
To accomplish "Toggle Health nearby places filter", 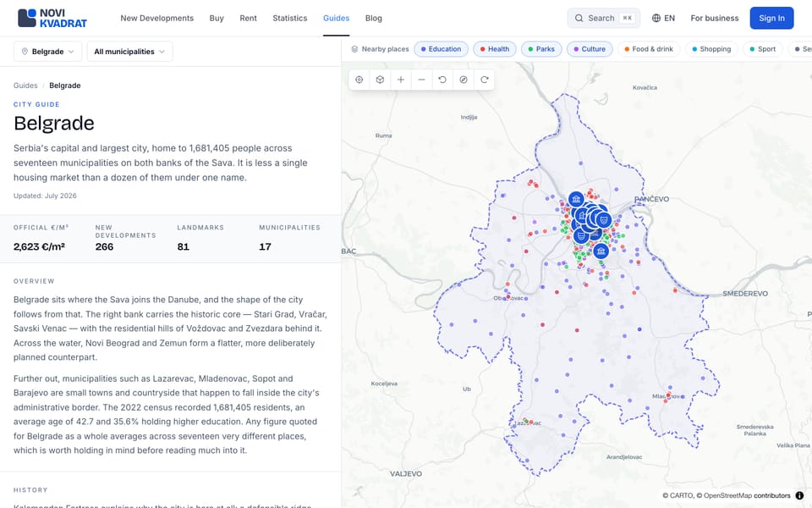I will click(495, 49).
